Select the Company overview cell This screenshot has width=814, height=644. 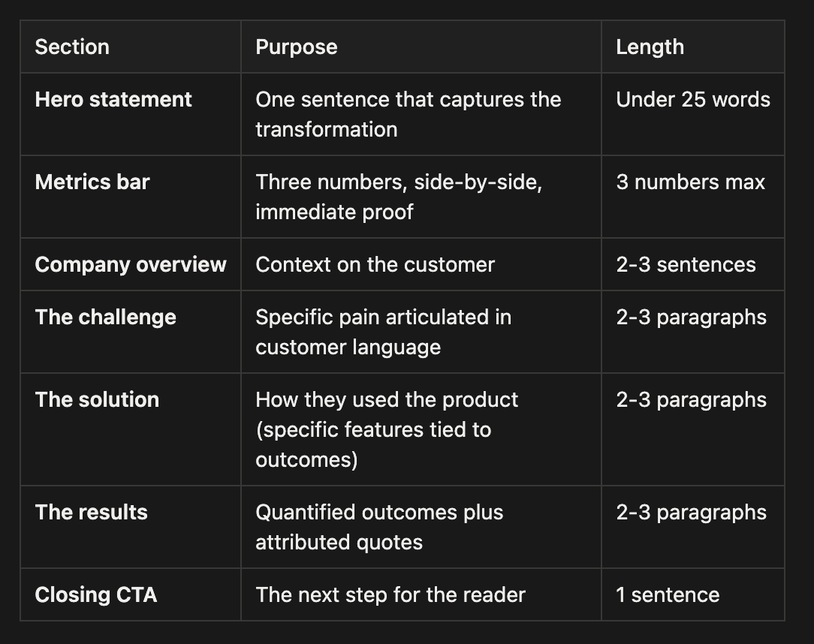click(x=131, y=265)
